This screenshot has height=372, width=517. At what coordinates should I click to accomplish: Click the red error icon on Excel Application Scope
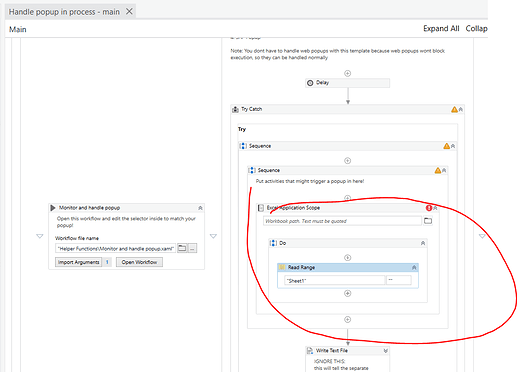pyautogui.click(x=429, y=208)
